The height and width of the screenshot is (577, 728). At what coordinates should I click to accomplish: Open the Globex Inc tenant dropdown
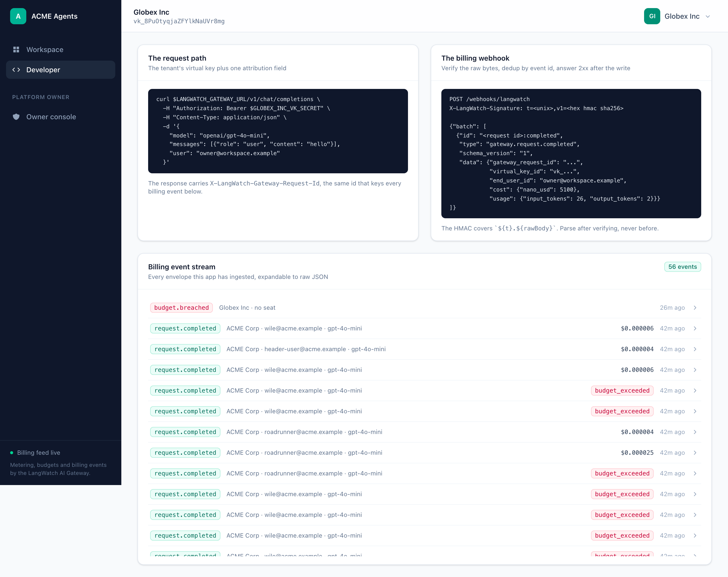click(677, 16)
